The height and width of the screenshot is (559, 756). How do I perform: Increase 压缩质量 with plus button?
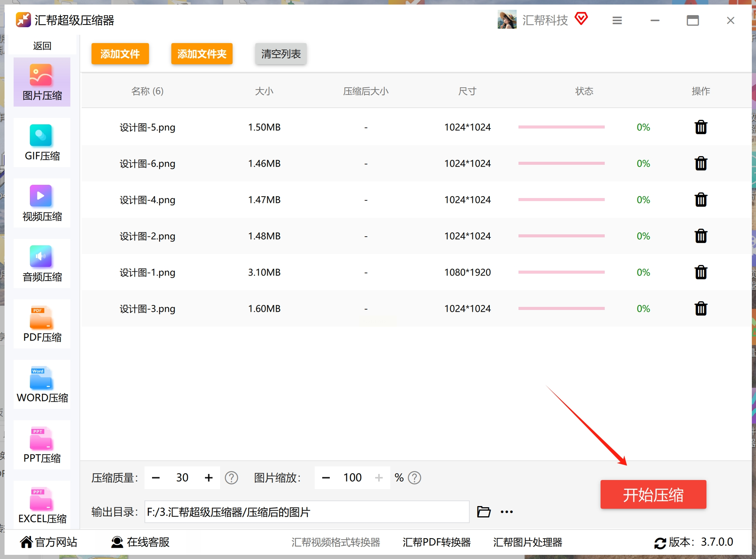(208, 478)
